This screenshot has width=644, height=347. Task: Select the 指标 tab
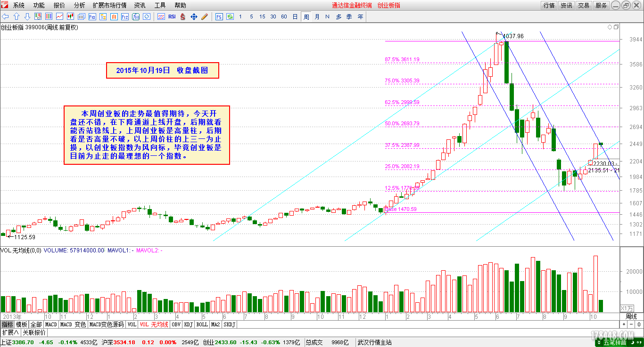click(7, 324)
